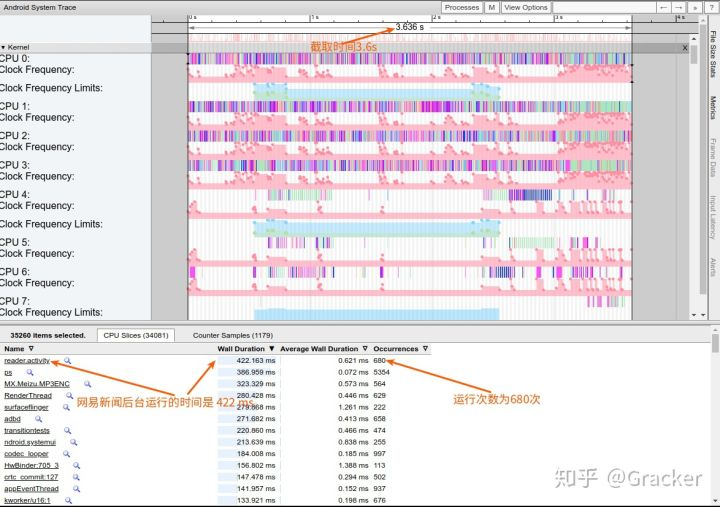Image resolution: width=720 pixels, height=507 pixels.
Task: Click the 1.388 ms average duration cell
Action: [x=353, y=466]
